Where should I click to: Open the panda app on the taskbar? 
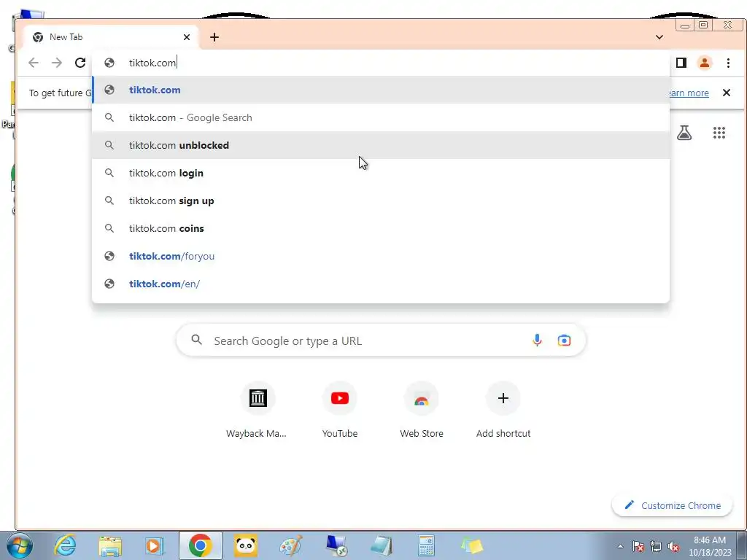(245, 545)
